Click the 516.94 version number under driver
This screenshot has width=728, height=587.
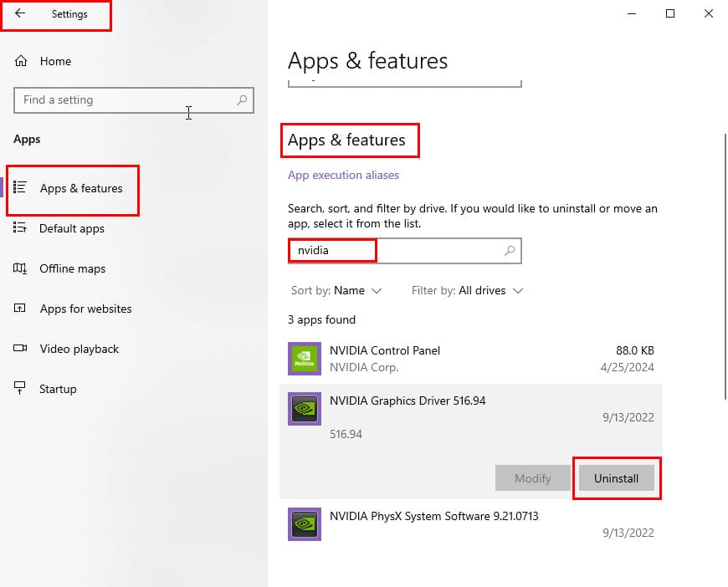(x=346, y=434)
